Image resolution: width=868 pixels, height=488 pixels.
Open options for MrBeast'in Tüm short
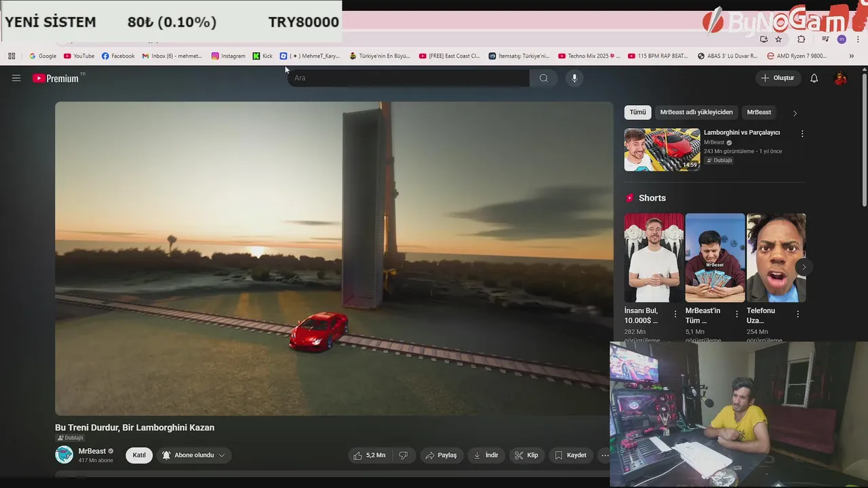pos(736,314)
